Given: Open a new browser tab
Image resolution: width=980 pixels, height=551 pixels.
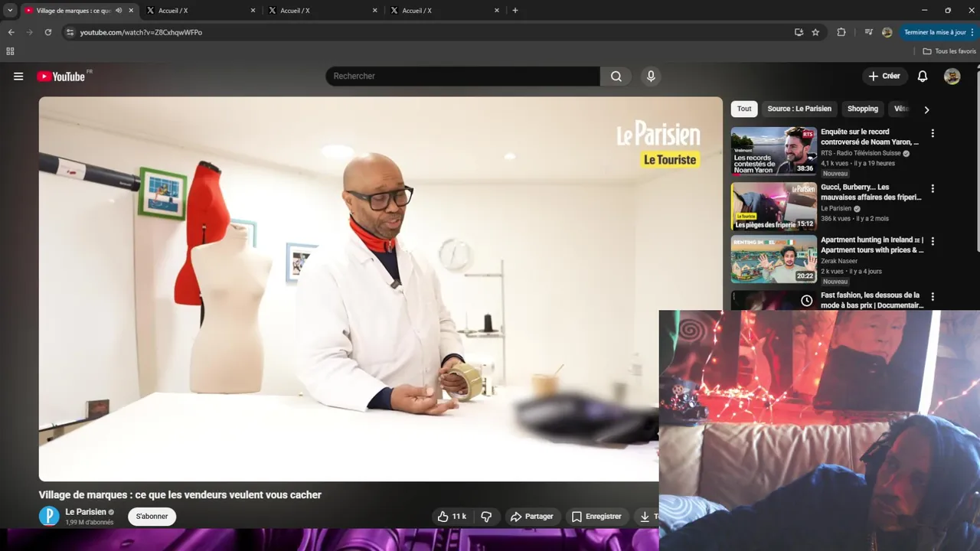Looking at the screenshot, I should tap(515, 11).
